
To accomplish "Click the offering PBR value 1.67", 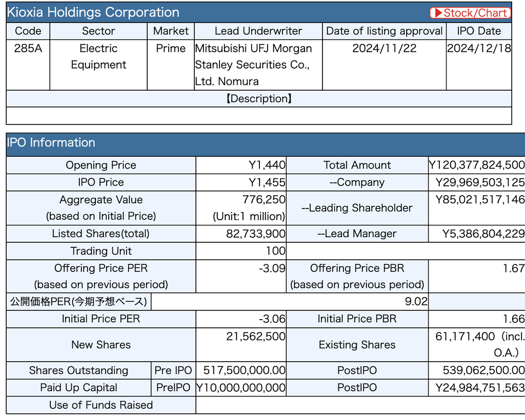I will [514, 268].
